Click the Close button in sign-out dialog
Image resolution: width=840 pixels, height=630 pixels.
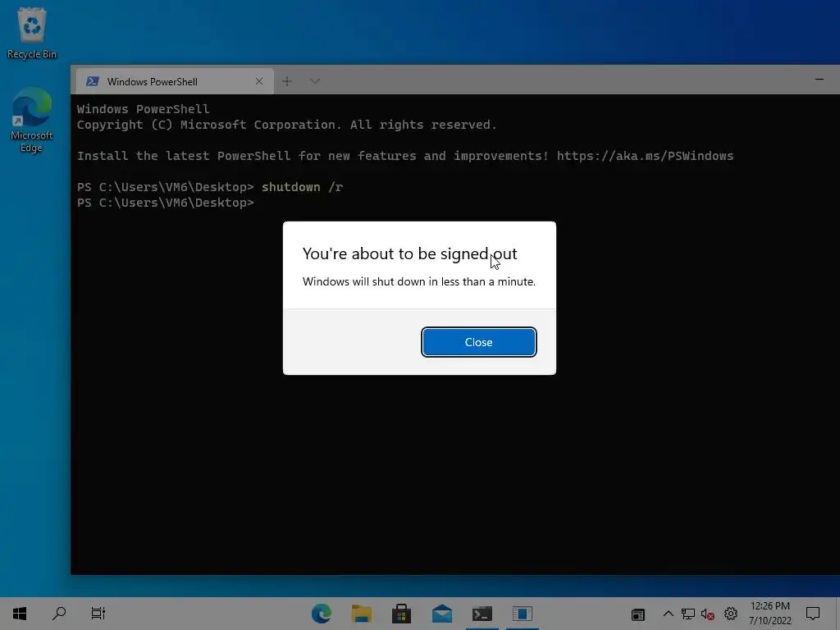point(478,342)
